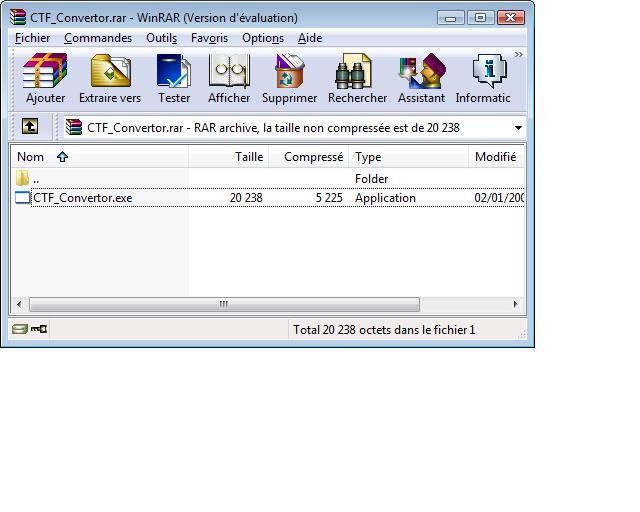Sort by the Modifié column header

496,157
